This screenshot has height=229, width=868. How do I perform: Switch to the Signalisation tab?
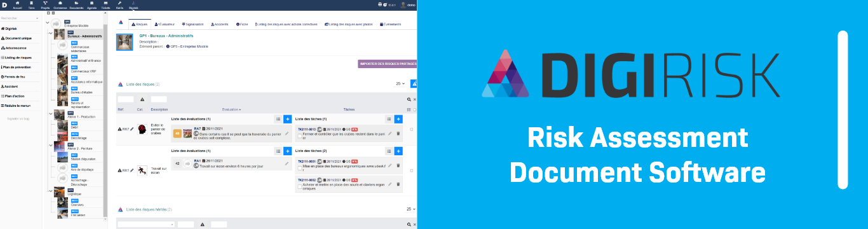[193, 24]
